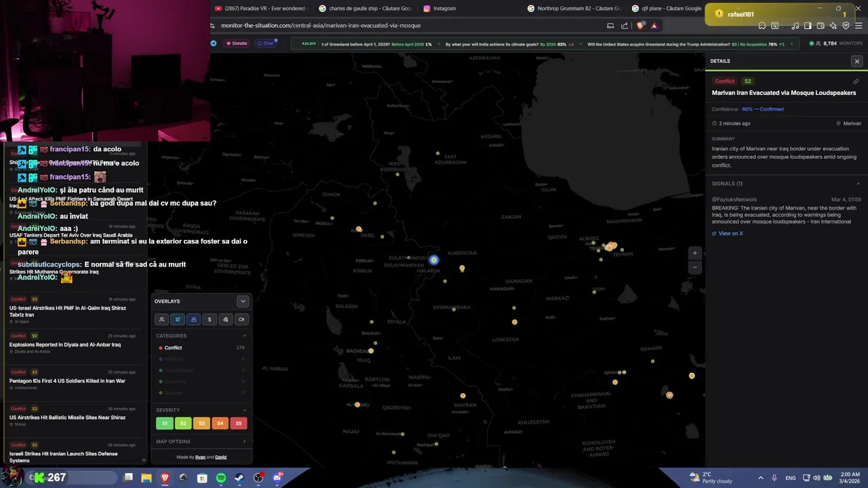Open US Airstrikes Hit Ballistic Missile Sites item

coord(73,416)
